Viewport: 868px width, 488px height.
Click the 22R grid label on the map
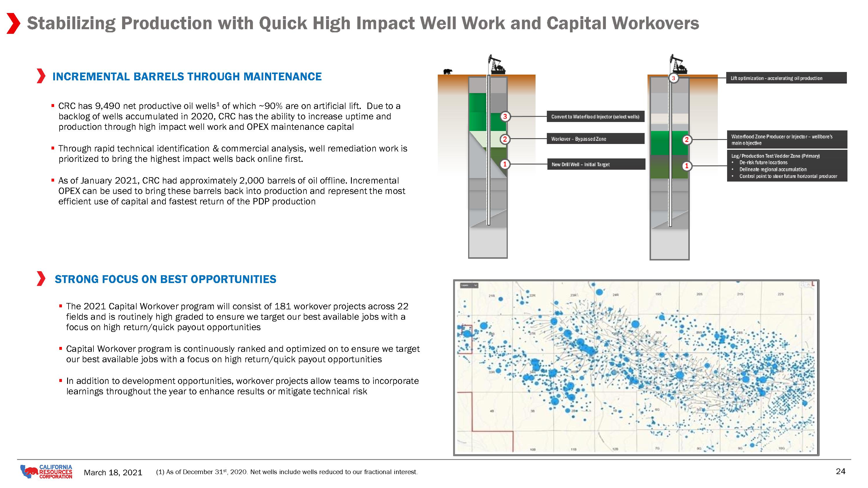point(532,295)
